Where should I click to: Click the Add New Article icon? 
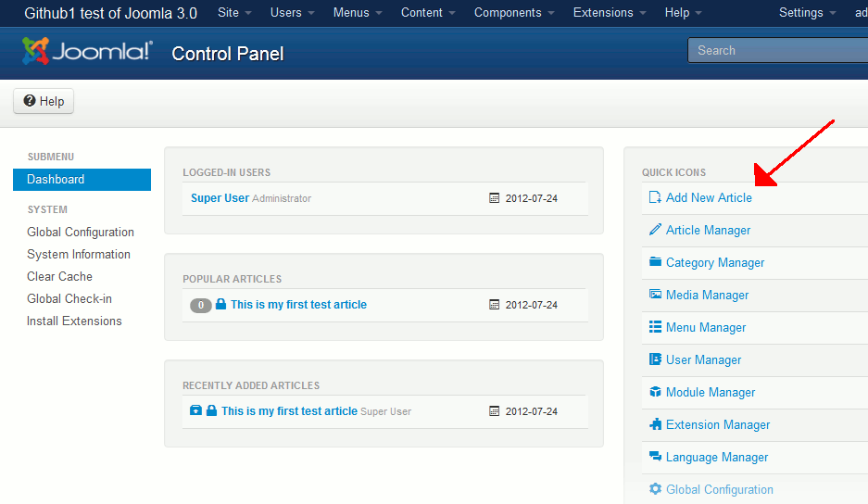point(656,197)
